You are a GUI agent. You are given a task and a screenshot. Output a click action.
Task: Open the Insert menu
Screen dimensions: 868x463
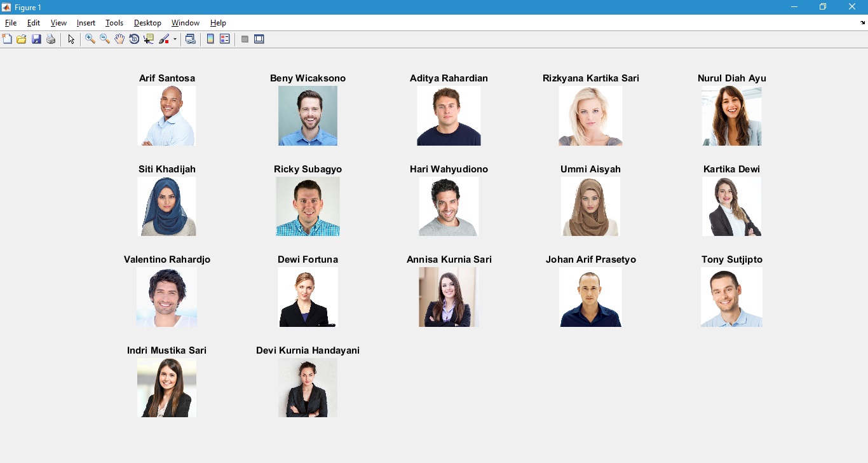86,23
